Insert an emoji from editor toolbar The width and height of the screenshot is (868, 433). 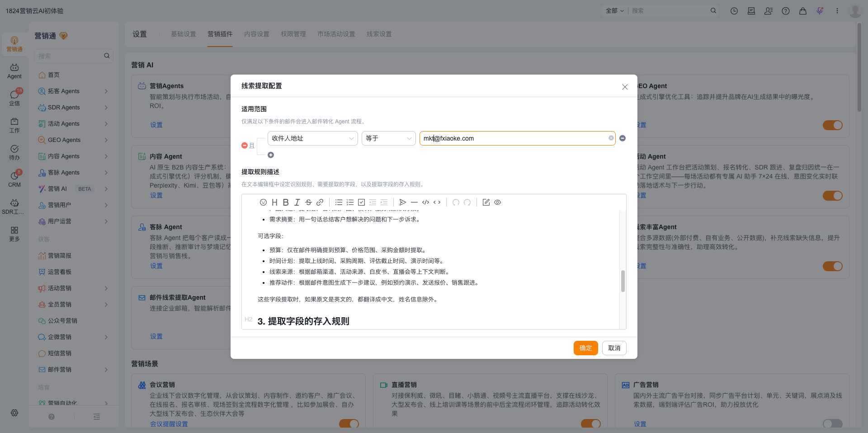263,202
